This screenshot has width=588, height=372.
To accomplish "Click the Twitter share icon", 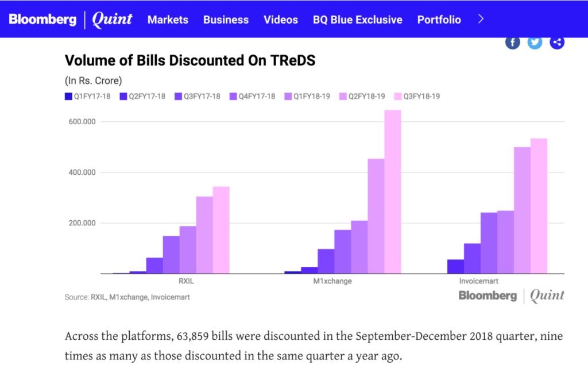I will (x=535, y=42).
